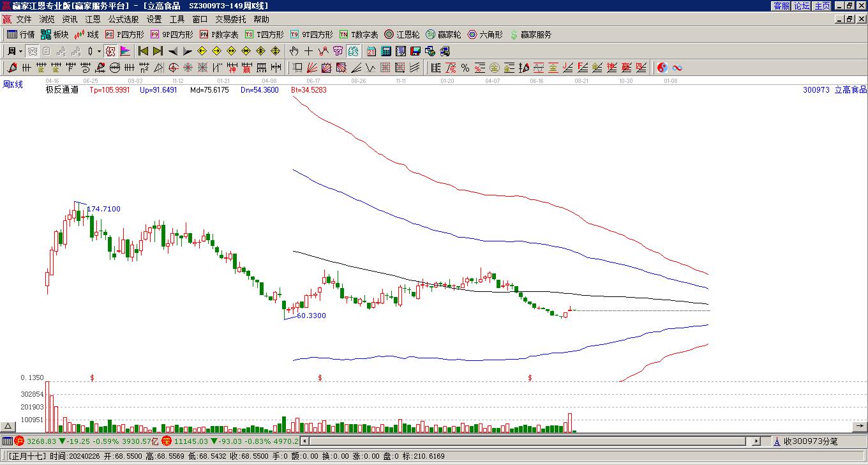
Task: Open the 文件 menu
Action: pyautogui.click(x=24, y=19)
